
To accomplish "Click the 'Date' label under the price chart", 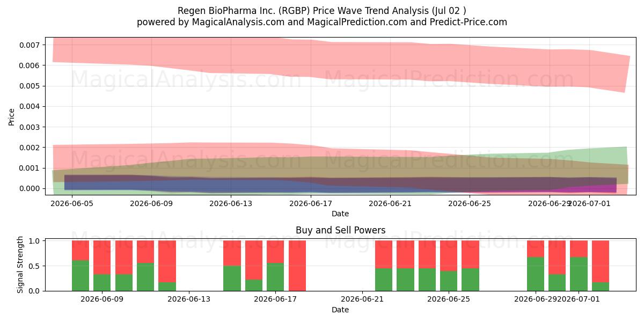I will (340, 214).
